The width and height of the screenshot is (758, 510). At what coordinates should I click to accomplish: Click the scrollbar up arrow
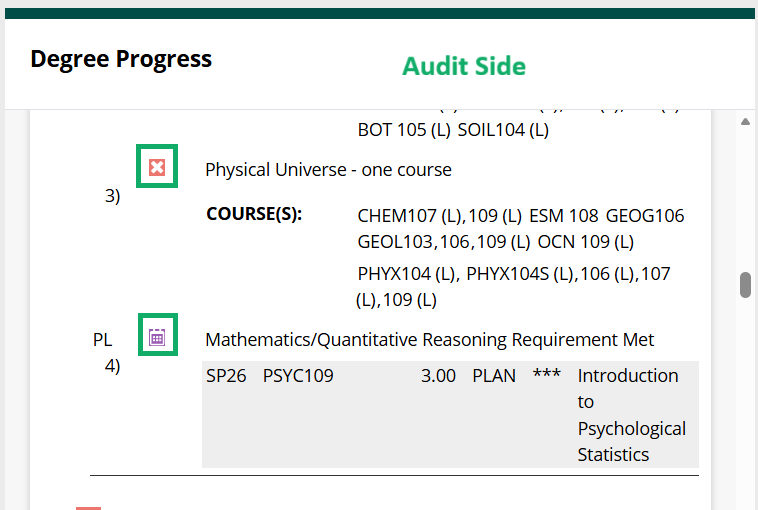click(x=745, y=122)
